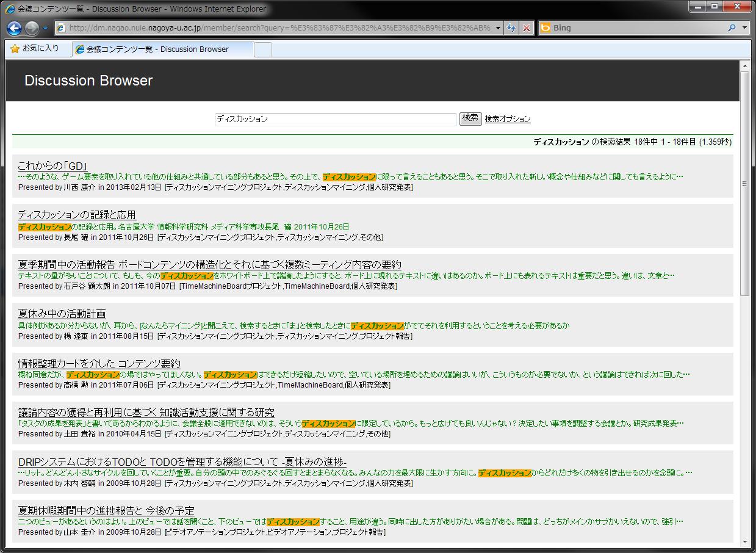Open the ディスカッションの記録と応用 result

pyautogui.click(x=77, y=215)
